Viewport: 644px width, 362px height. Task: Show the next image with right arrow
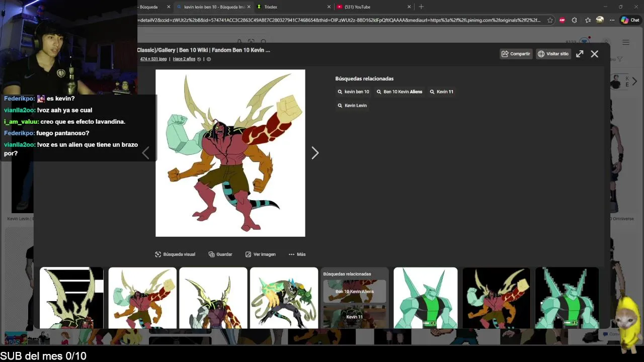pos(315,153)
